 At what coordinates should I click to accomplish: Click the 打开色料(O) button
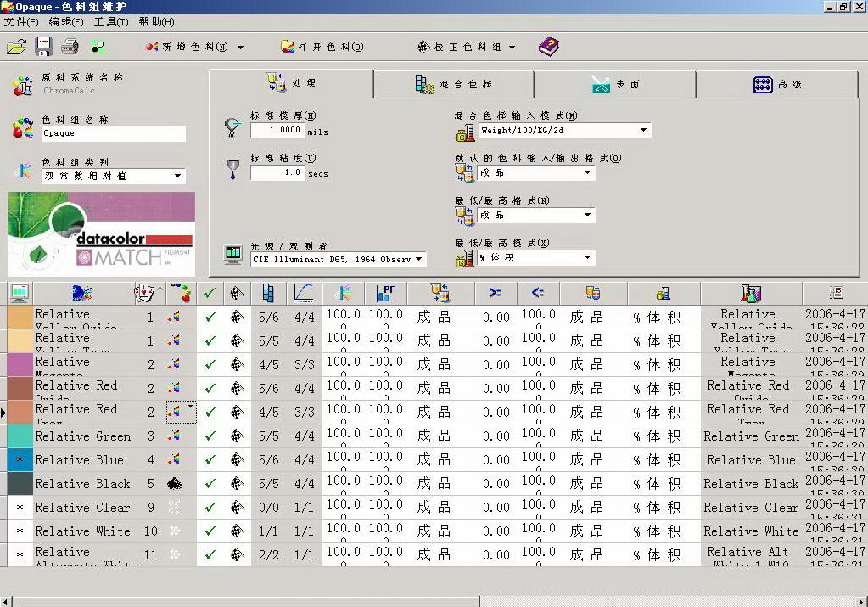(x=322, y=47)
